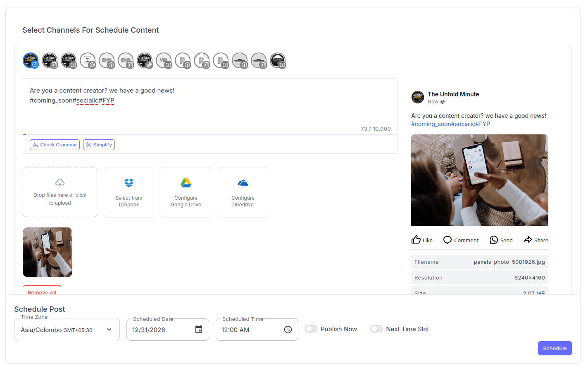588x368 pixels.
Task: Select The Untold Minute Instagram channel
Action: click(x=50, y=60)
